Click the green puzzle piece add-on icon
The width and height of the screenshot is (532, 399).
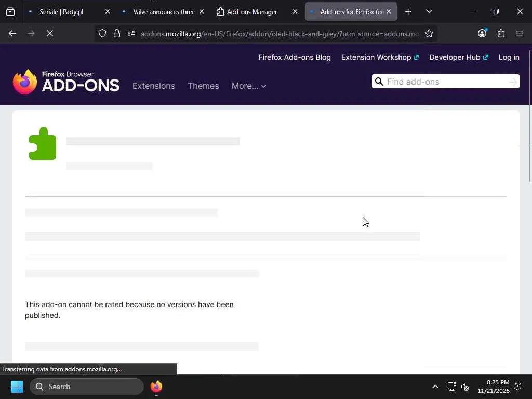(43, 143)
